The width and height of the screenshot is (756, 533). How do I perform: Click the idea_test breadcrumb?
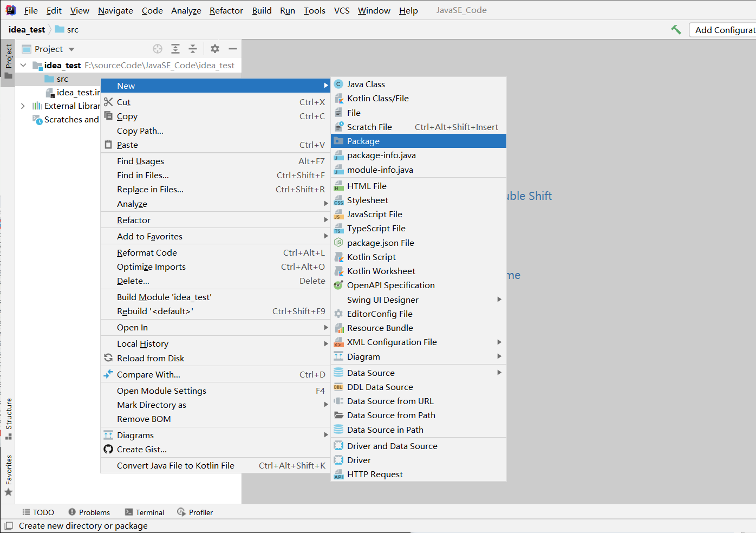[27, 30]
